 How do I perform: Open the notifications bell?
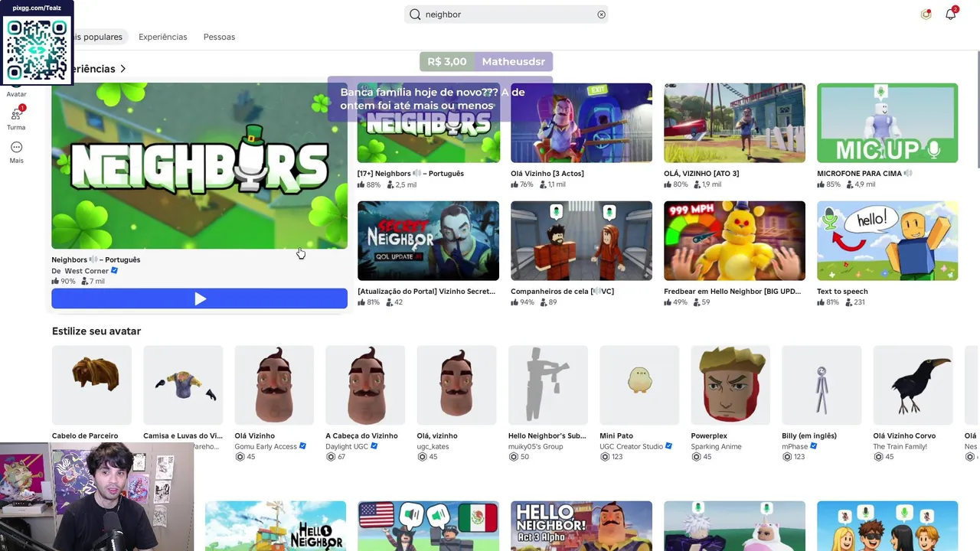(951, 14)
